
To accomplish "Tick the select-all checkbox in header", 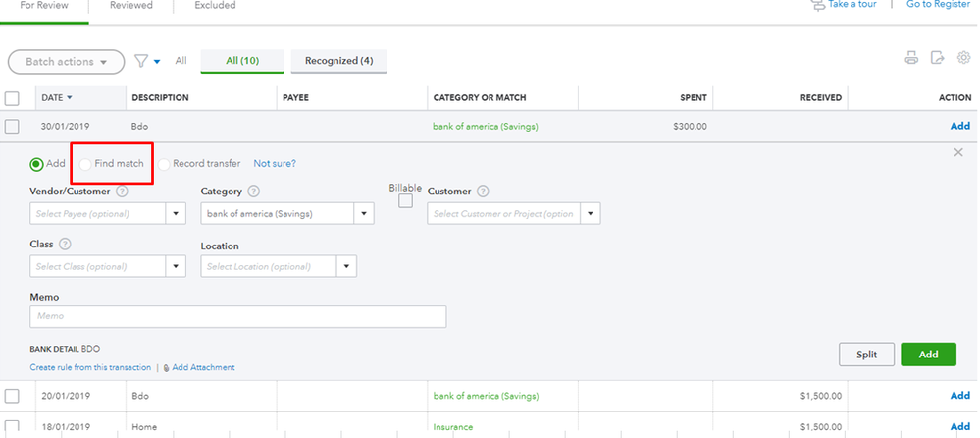I will pos(12,98).
